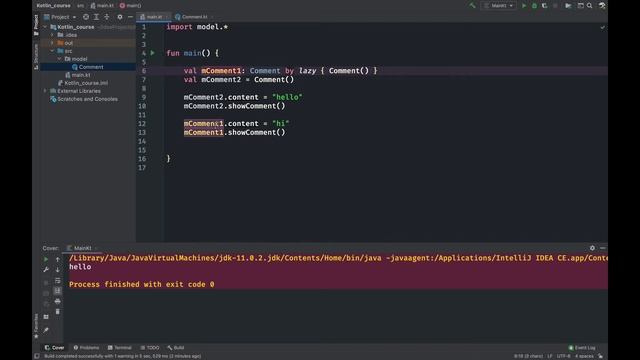
Task: Click the down arrow in run panel
Action: pyautogui.click(x=58, y=270)
